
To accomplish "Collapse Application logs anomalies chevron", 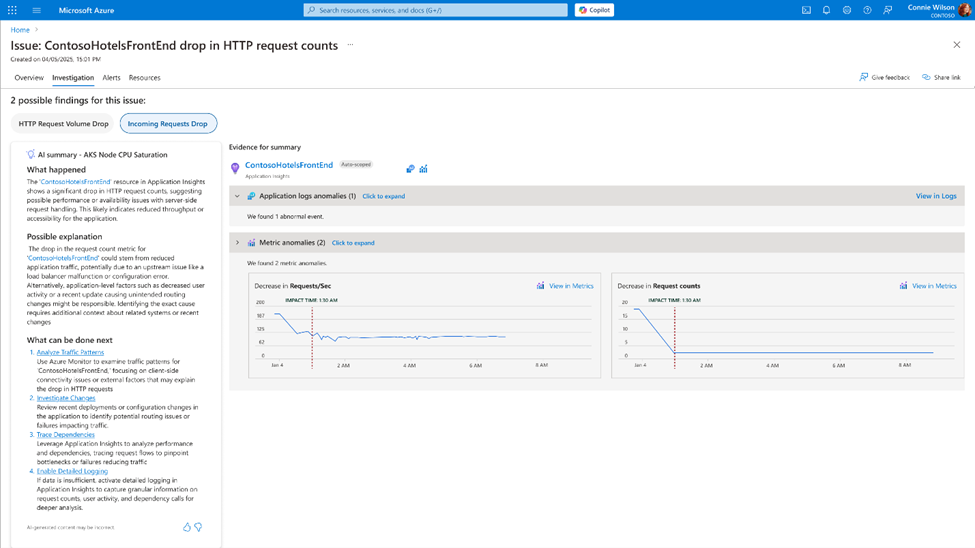I will click(237, 196).
